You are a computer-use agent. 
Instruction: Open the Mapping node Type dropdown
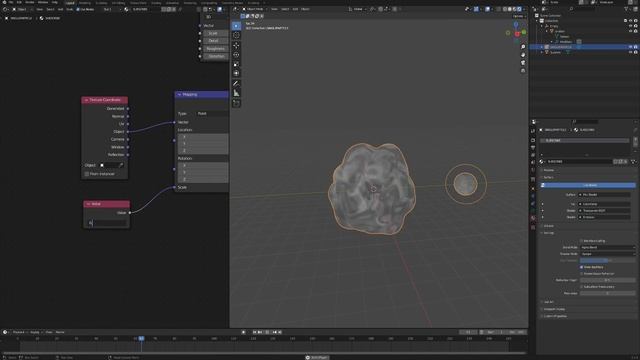[212, 113]
